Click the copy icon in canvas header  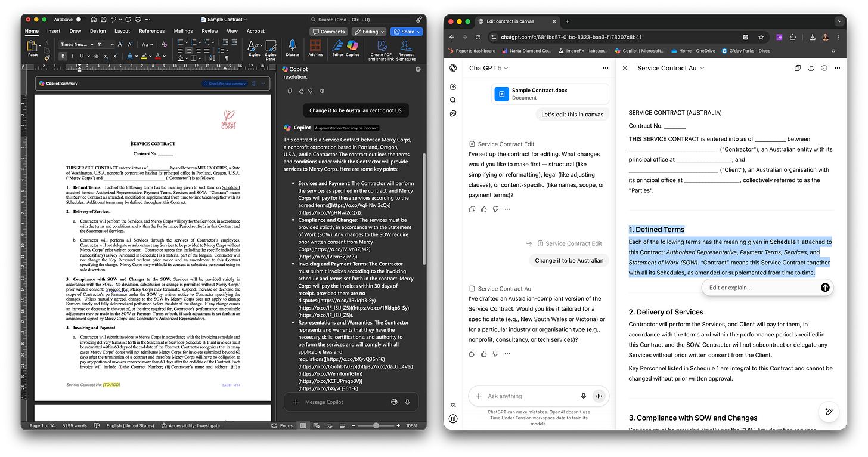(x=798, y=68)
